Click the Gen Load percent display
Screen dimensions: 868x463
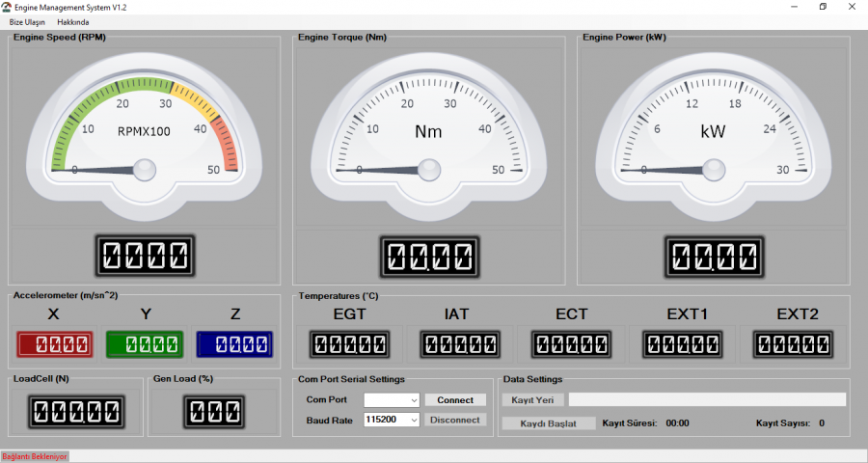pyautogui.click(x=214, y=412)
